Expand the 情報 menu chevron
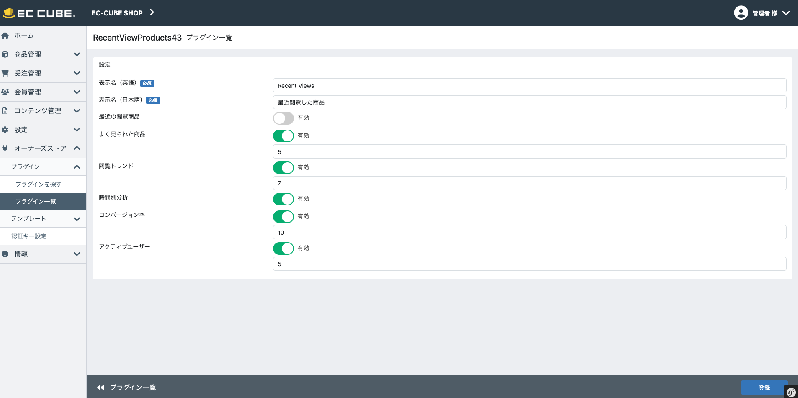The height and width of the screenshot is (398, 798). [x=77, y=253]
